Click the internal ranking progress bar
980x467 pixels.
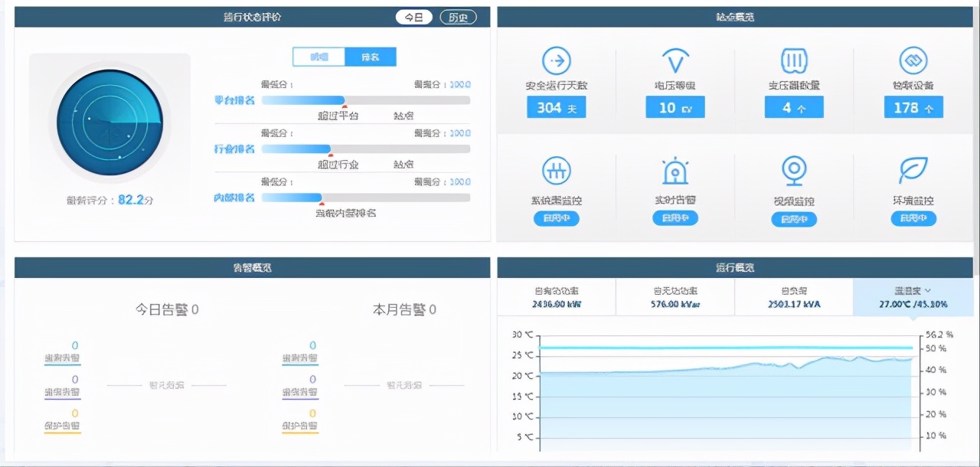point(366,198)
